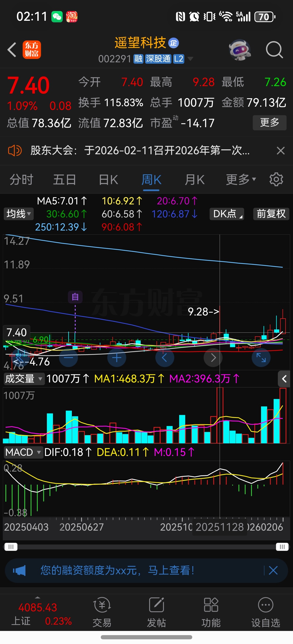Open the 发帖 post composer
Viewport: 293px width, 644px height.
pos(157,612)
